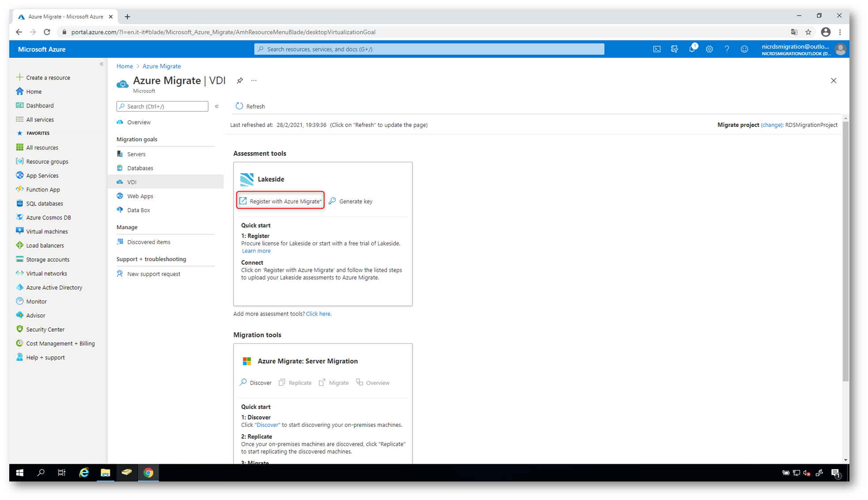Click Azure Migrate breadcrumb link
Viewport: 868px width, 500px height.
tap(162, 66)
